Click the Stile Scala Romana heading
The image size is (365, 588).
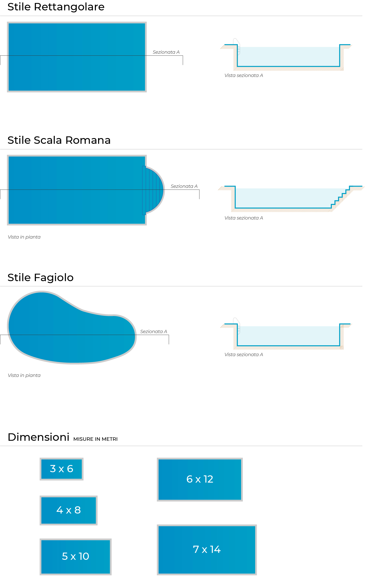click(x=59, y=140)
